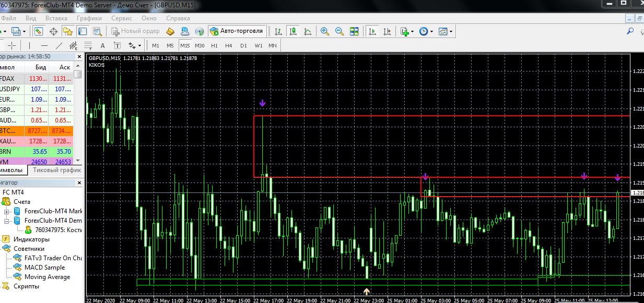Viewport: 644px width, 303px height.
Task: Click the zoom in magnifier icon
Action: (325, 31)
